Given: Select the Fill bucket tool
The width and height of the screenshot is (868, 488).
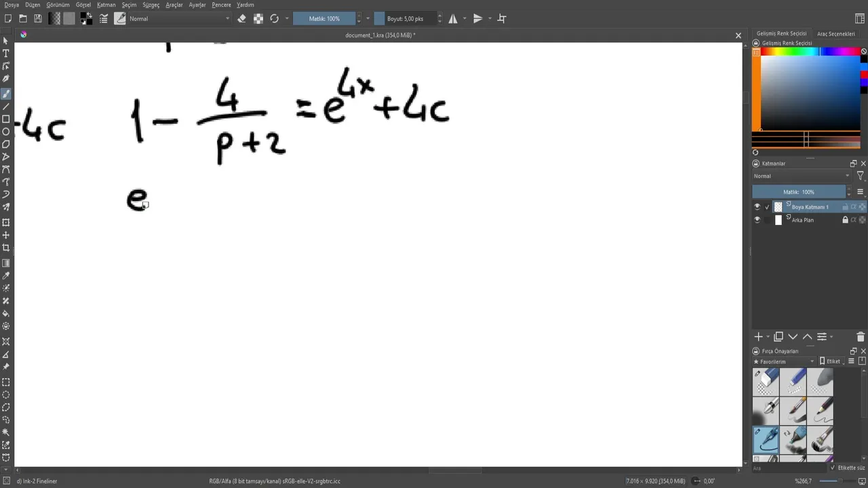Looking at the screenshot, I should (x=6, y=314).
